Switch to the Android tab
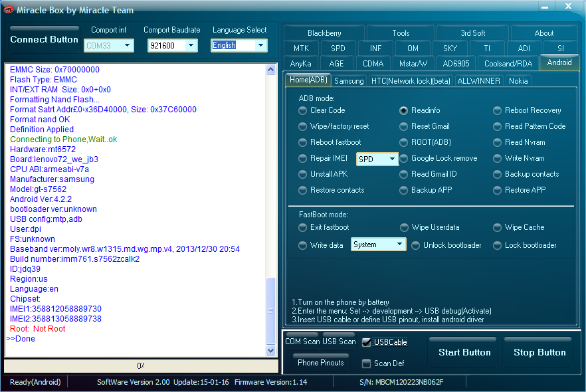This screenshot has width=586, height=392. click(x=559, y=62)
